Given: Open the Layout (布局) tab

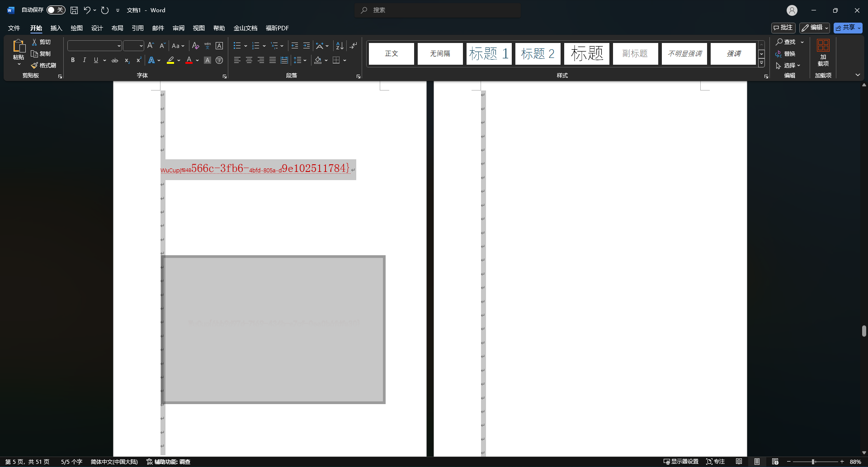Looking at the screenshot, I should coord(117,28).
